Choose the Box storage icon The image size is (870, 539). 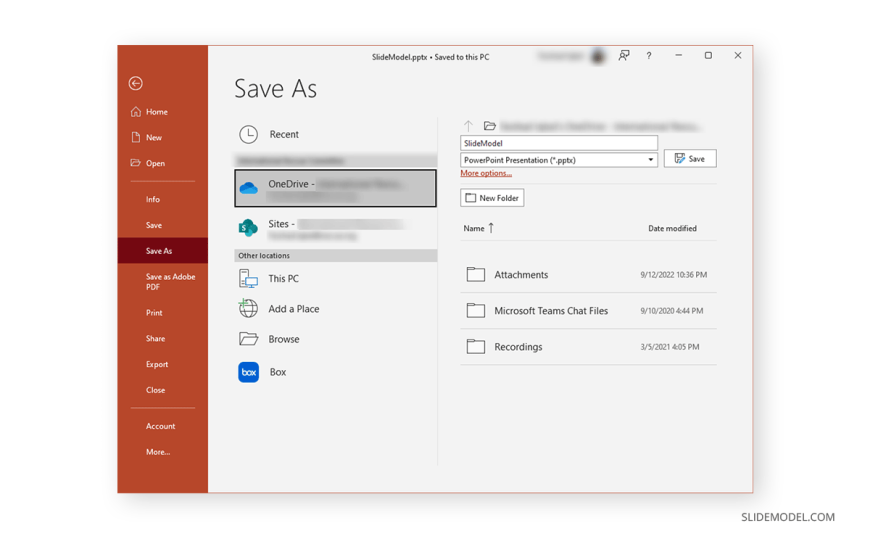pos(248,372)
